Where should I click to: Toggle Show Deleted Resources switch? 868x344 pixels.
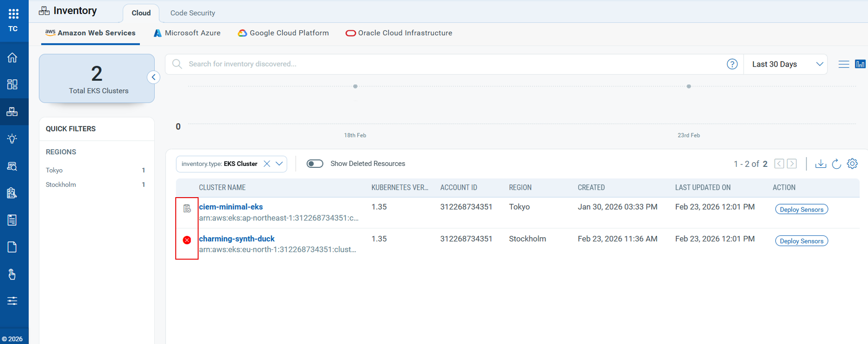pos(315,164)
